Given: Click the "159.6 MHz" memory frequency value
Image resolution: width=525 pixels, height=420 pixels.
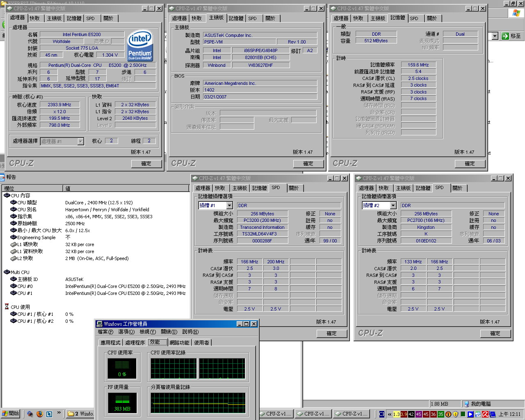Looking at the screenshot, I should 418,65.
